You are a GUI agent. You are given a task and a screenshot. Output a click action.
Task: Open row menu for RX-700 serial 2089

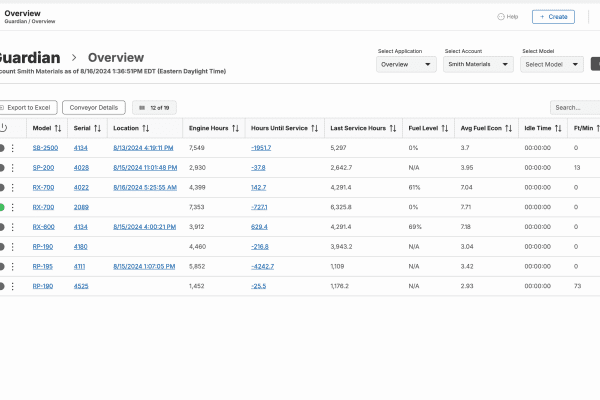[13, 207]
